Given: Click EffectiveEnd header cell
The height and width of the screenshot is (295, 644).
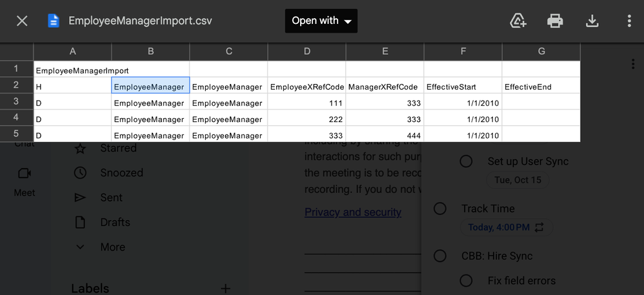Looking at the screenshot, I should (x=541, y=86).
